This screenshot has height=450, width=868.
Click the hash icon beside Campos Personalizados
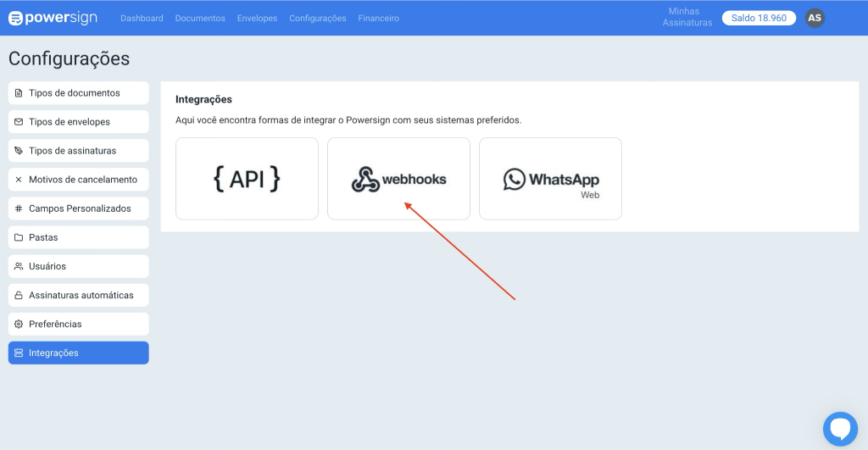click(19, 208)
